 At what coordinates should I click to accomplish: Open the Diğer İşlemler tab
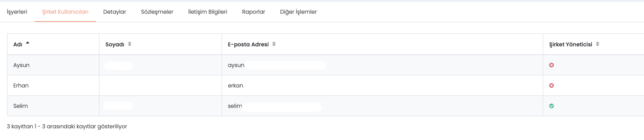298,12
